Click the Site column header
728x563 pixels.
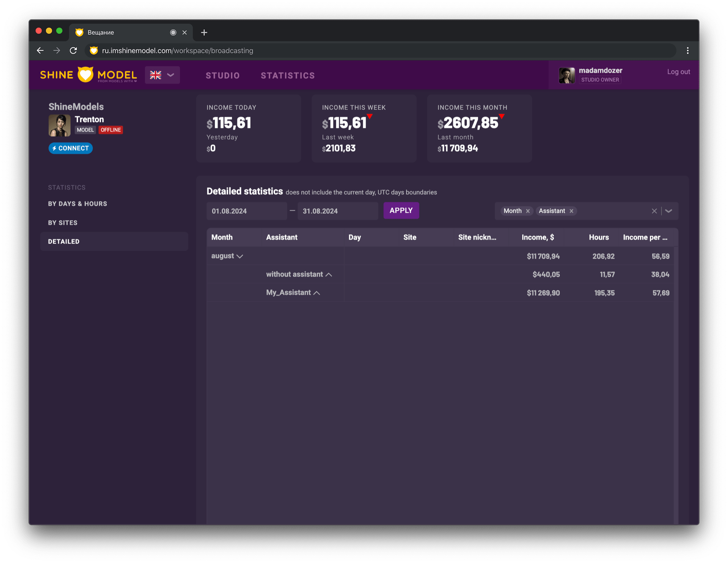426,237
